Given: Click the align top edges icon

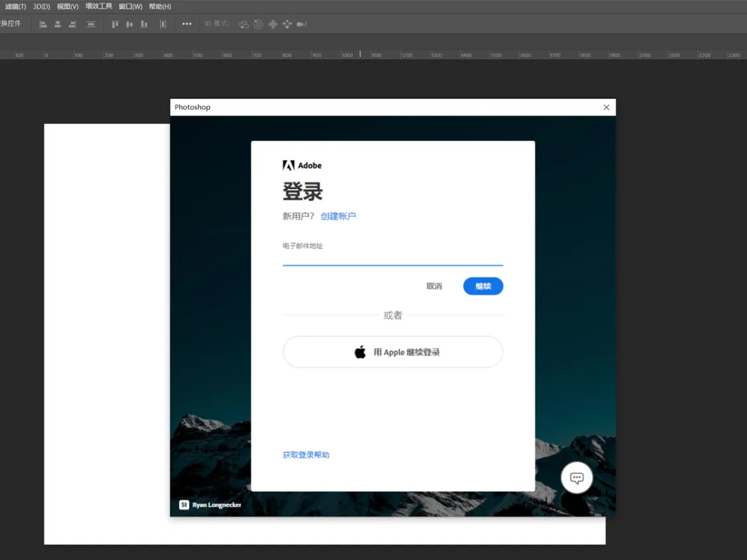Looking at the screenshot, I should tap(114, 24).
